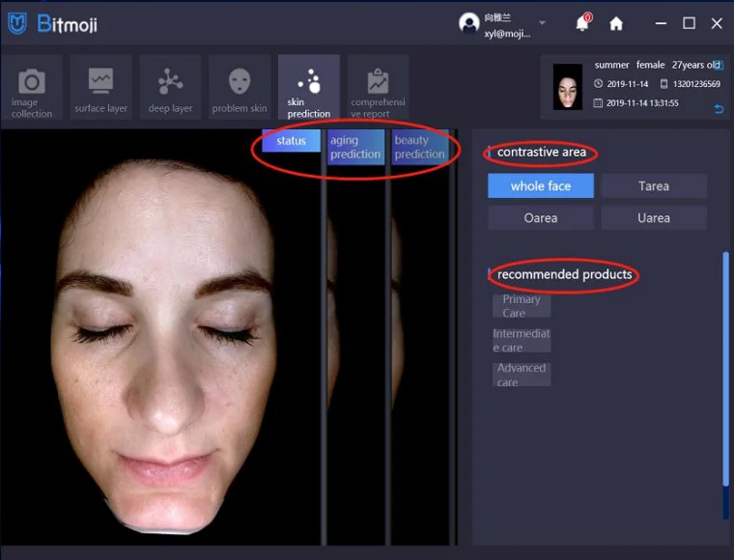Click the blue return arrow icon
Viewport: 734px width, 560px height.
[x=719, y=109]
